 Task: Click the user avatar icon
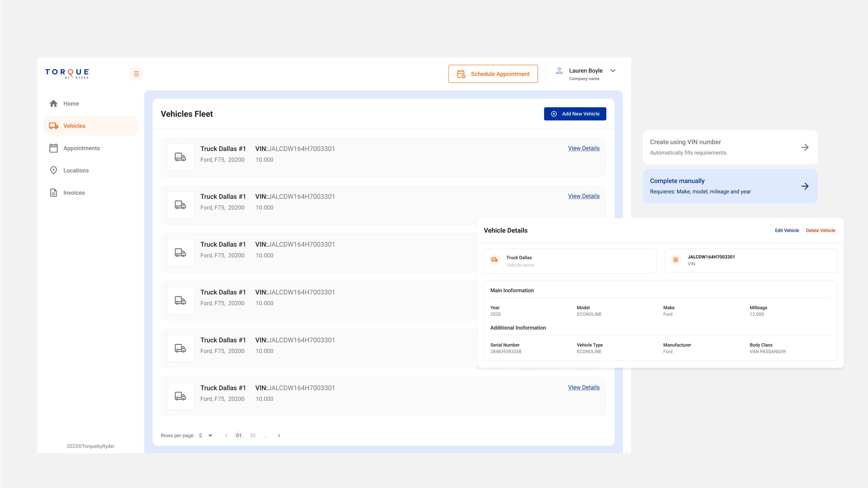click(559, 70)
